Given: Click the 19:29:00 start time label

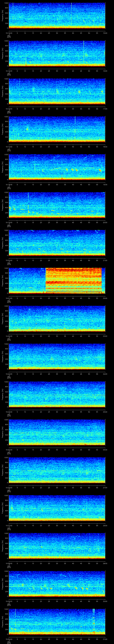Looking at the screenshot, I should coord(9,601).
